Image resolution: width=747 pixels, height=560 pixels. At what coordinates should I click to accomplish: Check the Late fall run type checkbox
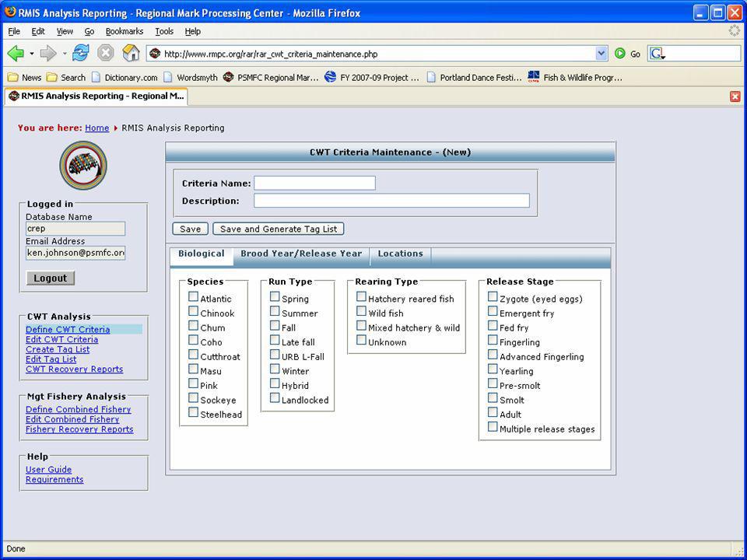275,340
